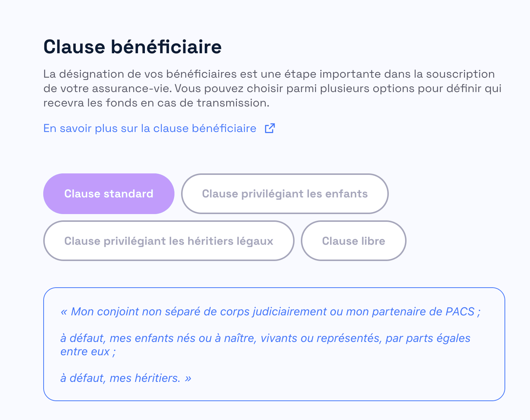Viewport: 530px width, 420px height.
Task: Select Clause privilégiant les enfants option
Action: 284,193
